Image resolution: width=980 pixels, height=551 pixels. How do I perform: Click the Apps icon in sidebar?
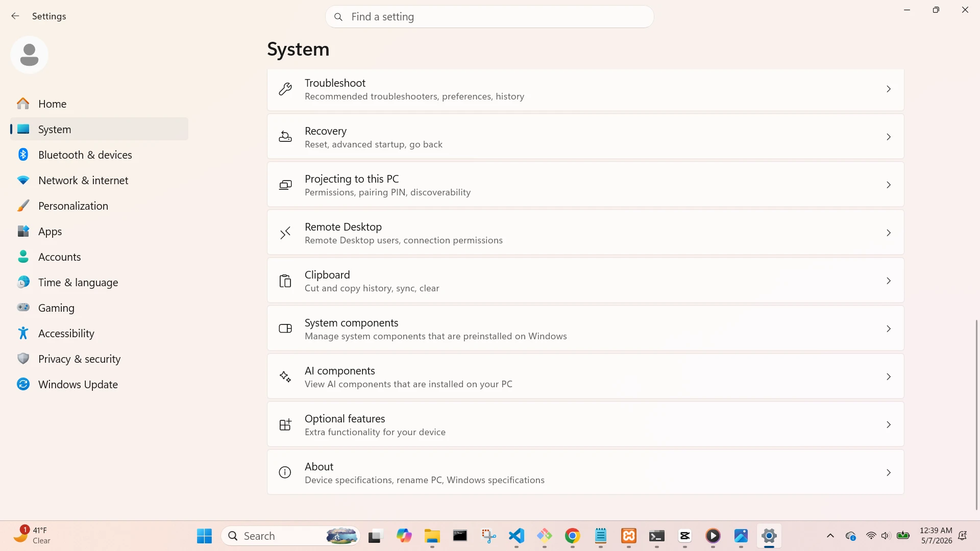[x=23, y=231]
